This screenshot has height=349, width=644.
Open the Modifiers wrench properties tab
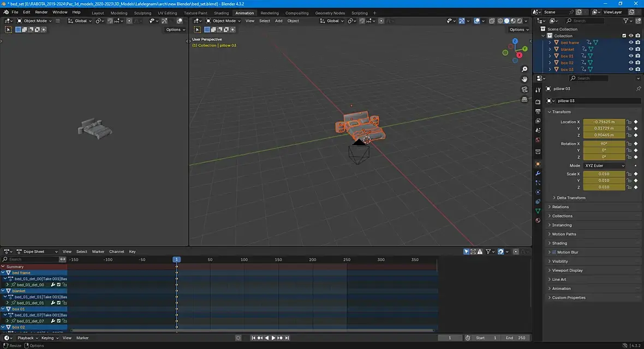[538, 173]
